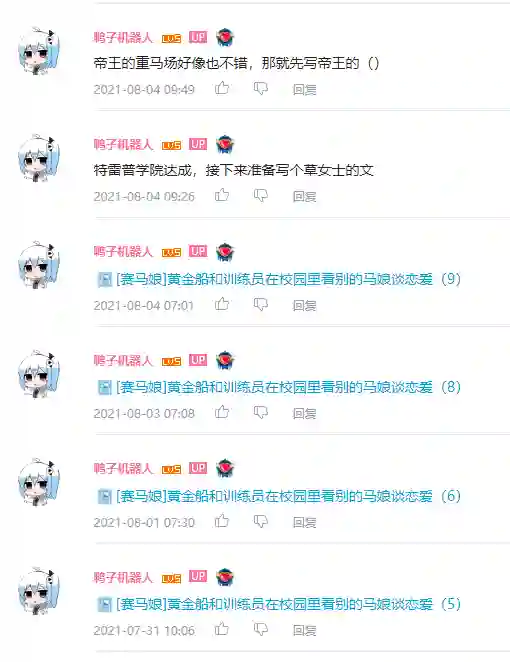Click the medal badge icon in the first comment
This screenshot has width=510, height=662.
[x=225, y=38]
